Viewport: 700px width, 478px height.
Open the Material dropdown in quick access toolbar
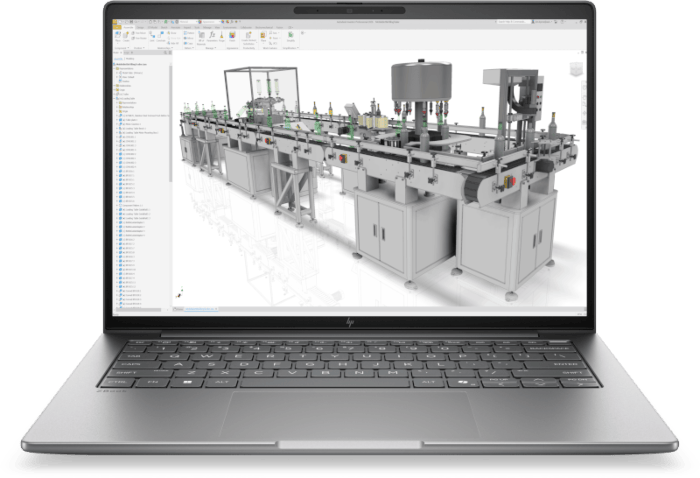point(188,22)
